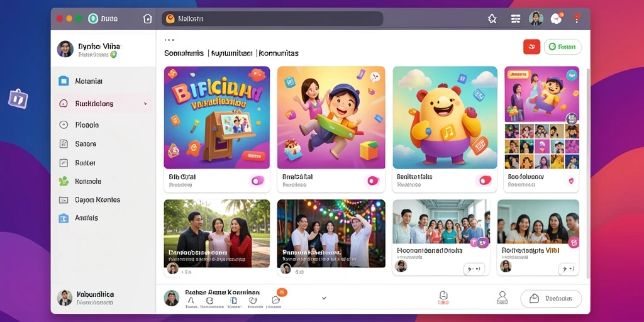The width and height of the screenshot is (644, 322).
Task: Click the chat bubble icon in bottom bar
Action: click(x=209, y=301)
